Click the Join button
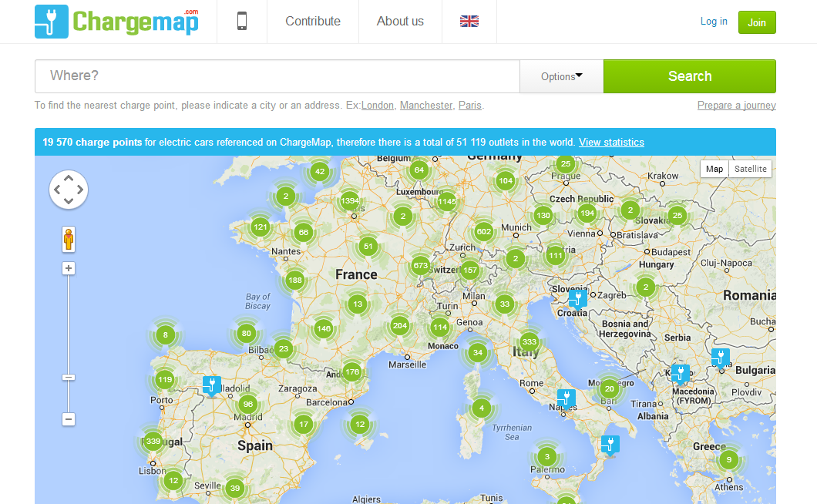 [756, 22]
